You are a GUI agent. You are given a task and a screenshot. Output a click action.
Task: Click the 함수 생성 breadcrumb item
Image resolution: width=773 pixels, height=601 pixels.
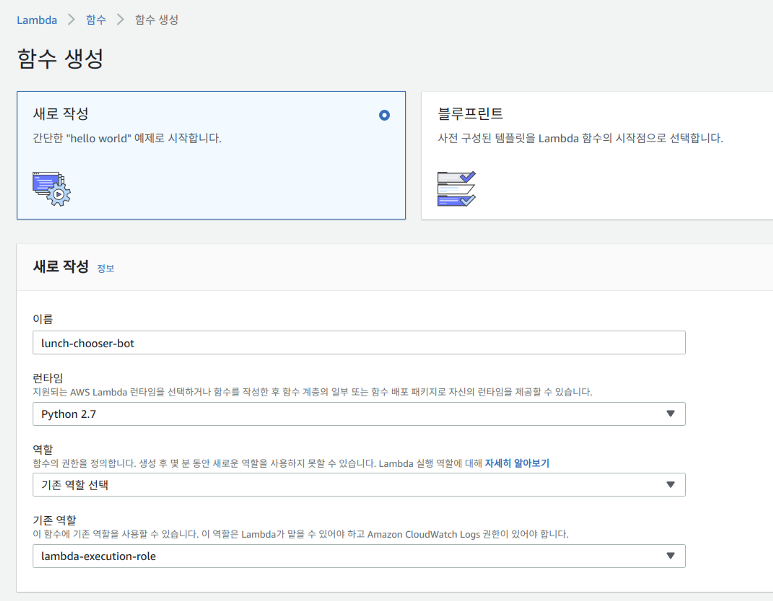pyautogui.click(x=157, y=20)
